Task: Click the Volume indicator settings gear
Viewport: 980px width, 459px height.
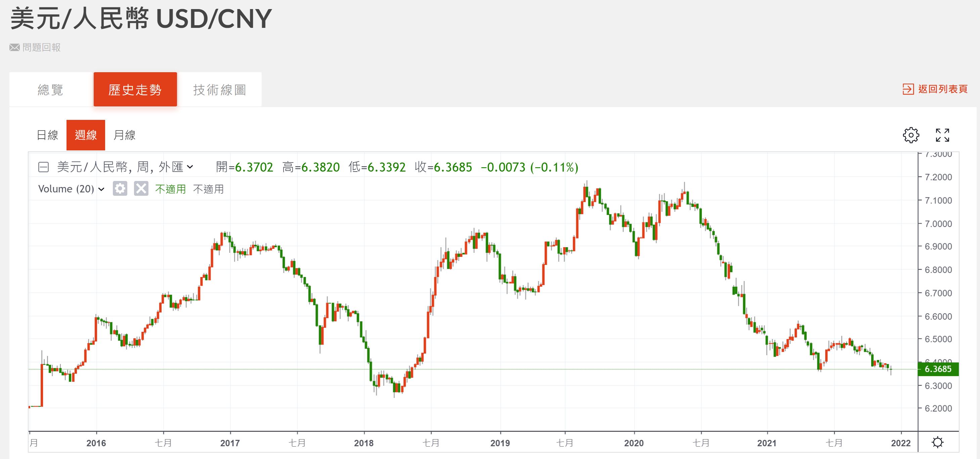Action: tap(120, 189)
